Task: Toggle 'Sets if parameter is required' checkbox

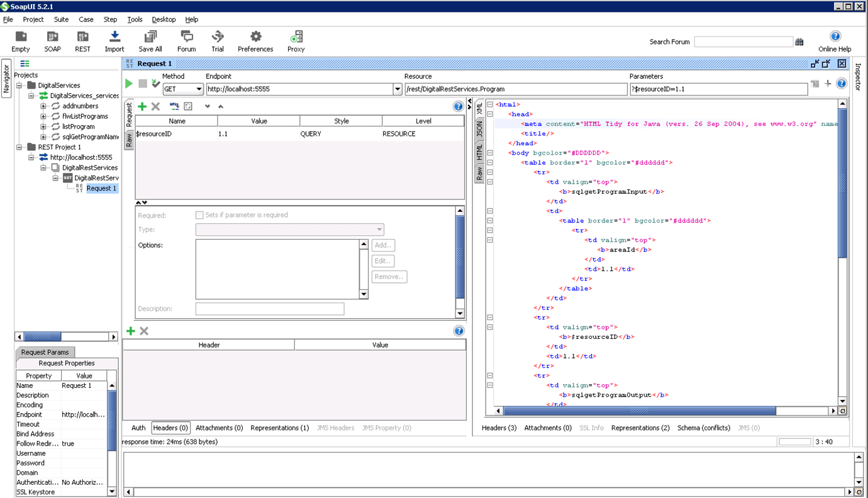Action: click(199, 215)
